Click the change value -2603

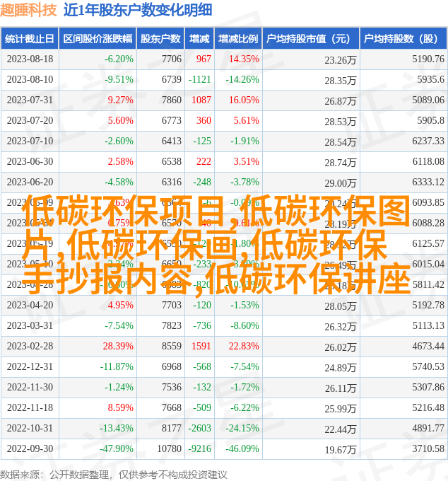pyautogui.click(x=199, y=429)
